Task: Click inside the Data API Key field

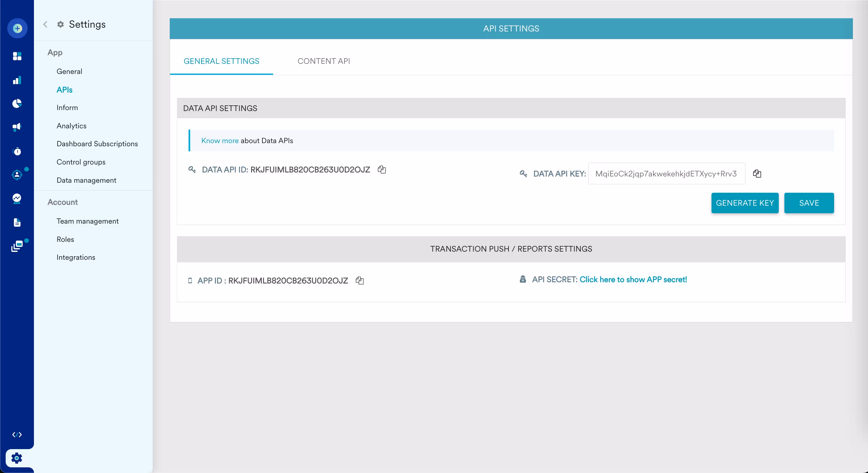Action: [x=667, y=174]
